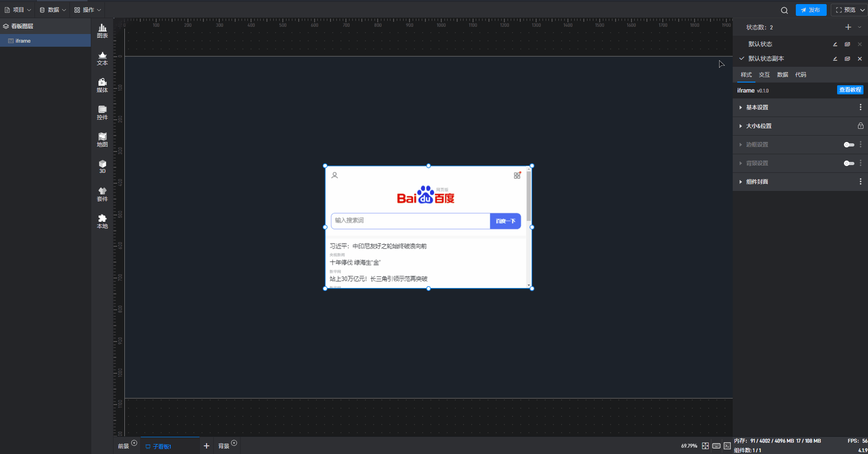Viewport: 868px width, 454px height.
Task: Toggle the 大小&位置 lock icon
Action: pos(860,126)
